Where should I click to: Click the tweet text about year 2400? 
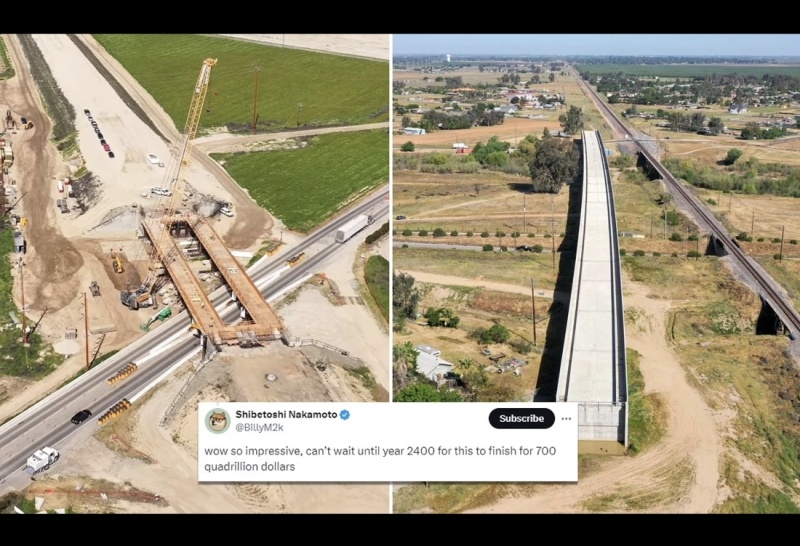point(380,458)
